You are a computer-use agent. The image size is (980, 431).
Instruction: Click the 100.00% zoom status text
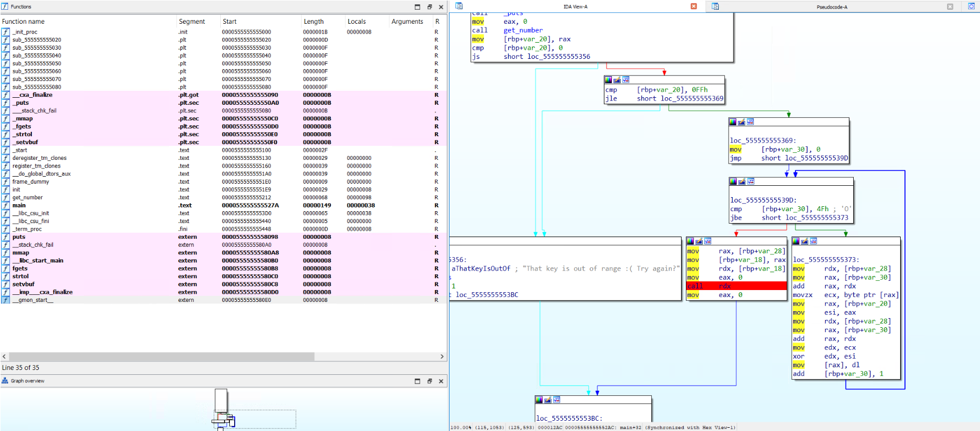[461, 428]
